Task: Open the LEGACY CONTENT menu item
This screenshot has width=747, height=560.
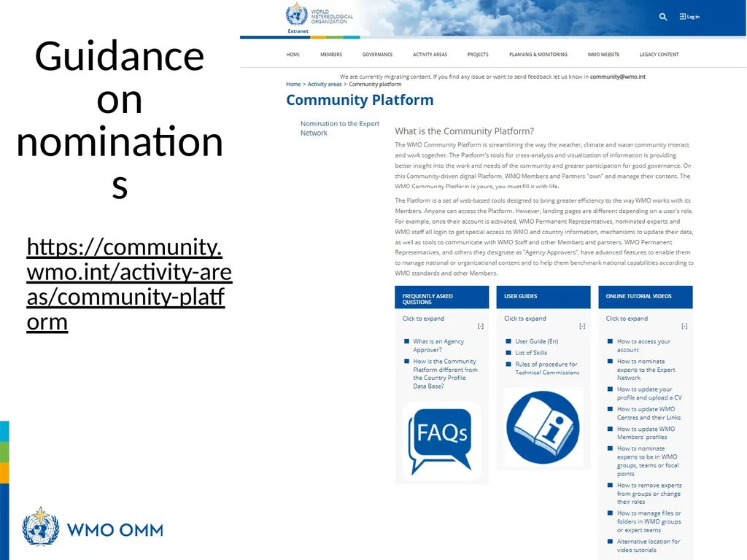Action: click(659, 55)
